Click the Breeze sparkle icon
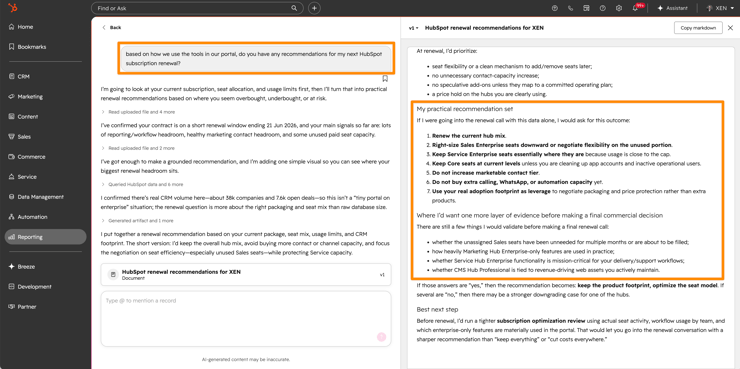Viewport: 740px width, 369px height. tap(11, 267)
